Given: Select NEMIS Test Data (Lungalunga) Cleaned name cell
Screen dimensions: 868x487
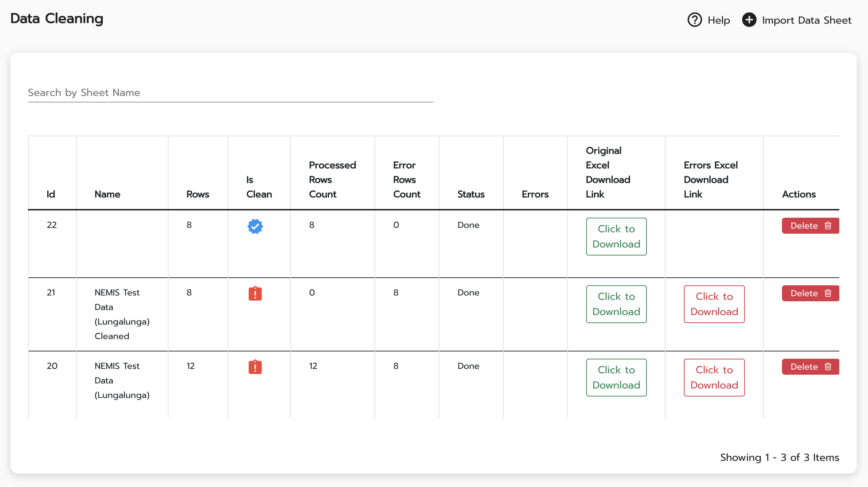Looking at the screenshot, I should point(122,314).
